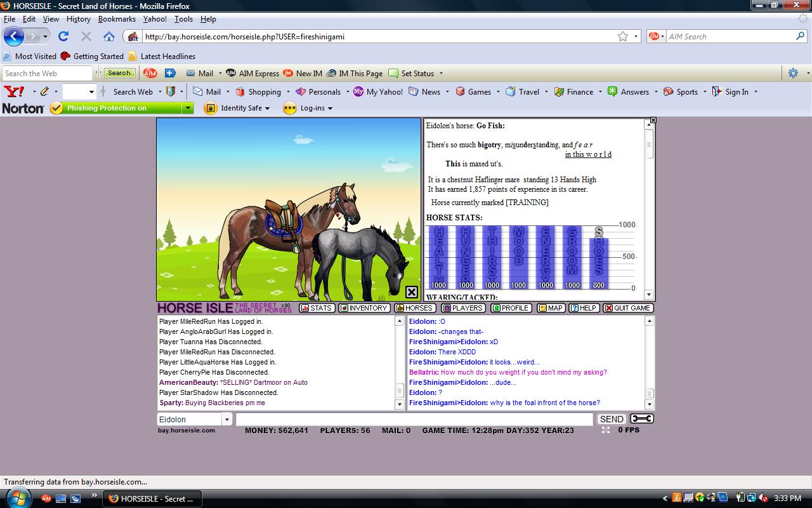
Task: Click the AIM quick launch icon
Action: pos(46,498)
